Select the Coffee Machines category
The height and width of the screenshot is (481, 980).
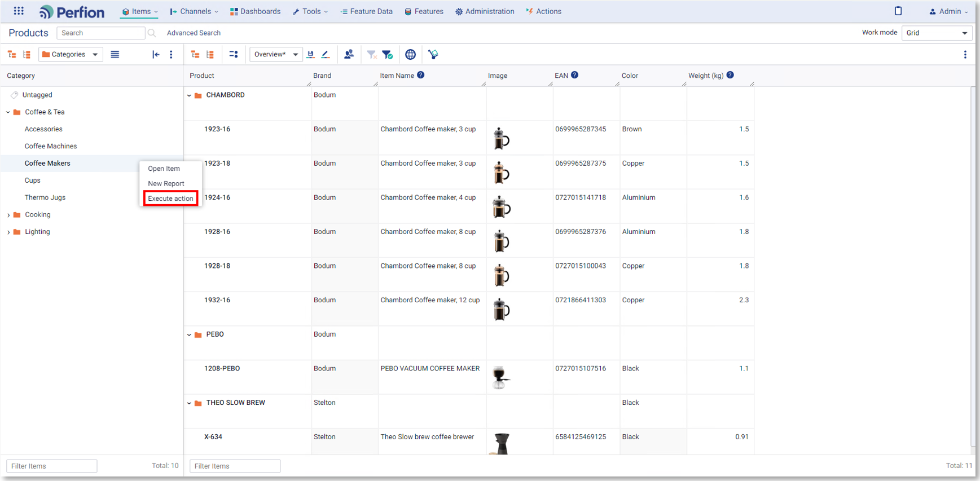point(51,146)
